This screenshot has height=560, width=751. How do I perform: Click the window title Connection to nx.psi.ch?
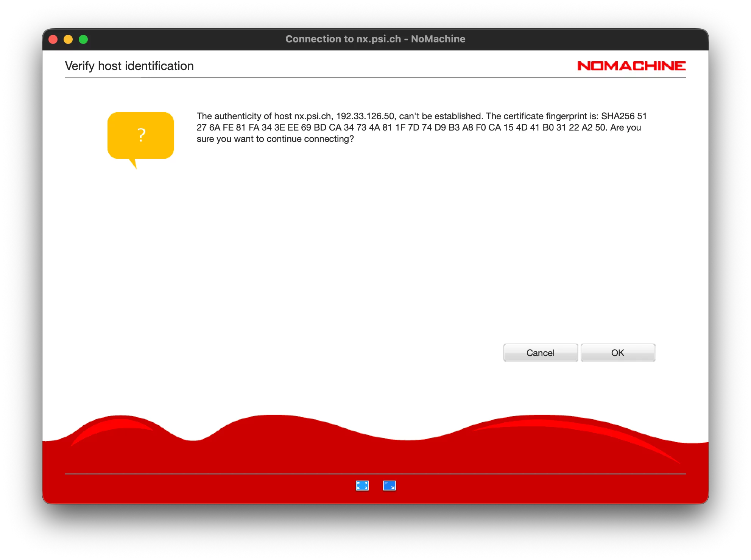[375, 39]
